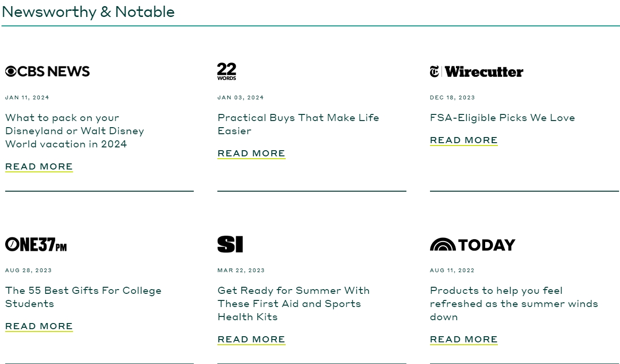Image resolution: width=620 pixels, height=364 pixels.
Task: Open Read More under Practical Buys article
Action: point(251,154)
